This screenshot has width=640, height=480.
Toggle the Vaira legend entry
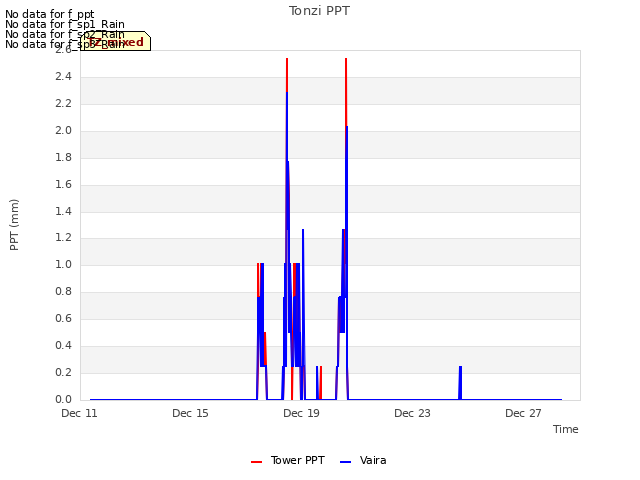coord(363,460)
